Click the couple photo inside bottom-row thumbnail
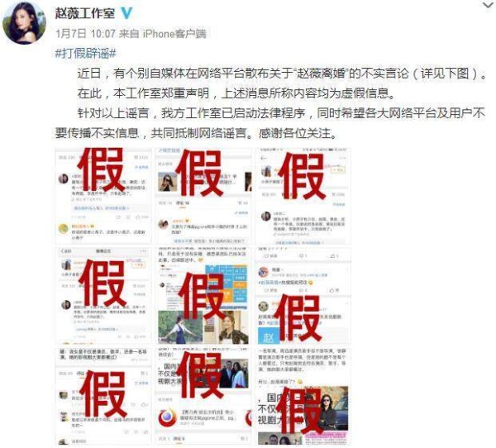 (x=233, y=374)
